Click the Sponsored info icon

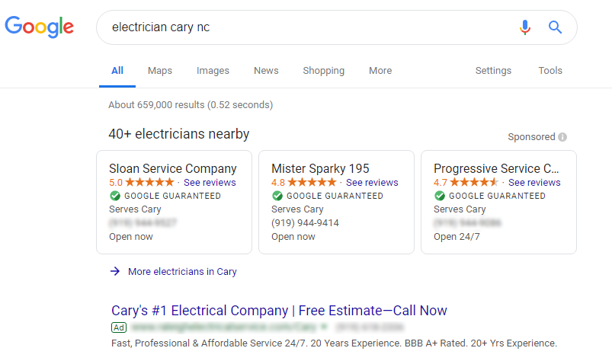[x=562, y=137]
